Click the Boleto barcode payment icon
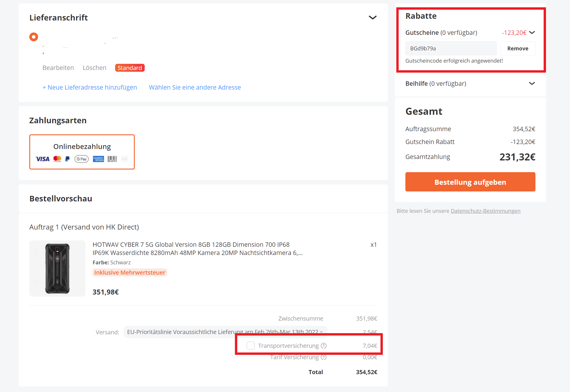Viewport: 570px width, 392px height. point(112,159)
